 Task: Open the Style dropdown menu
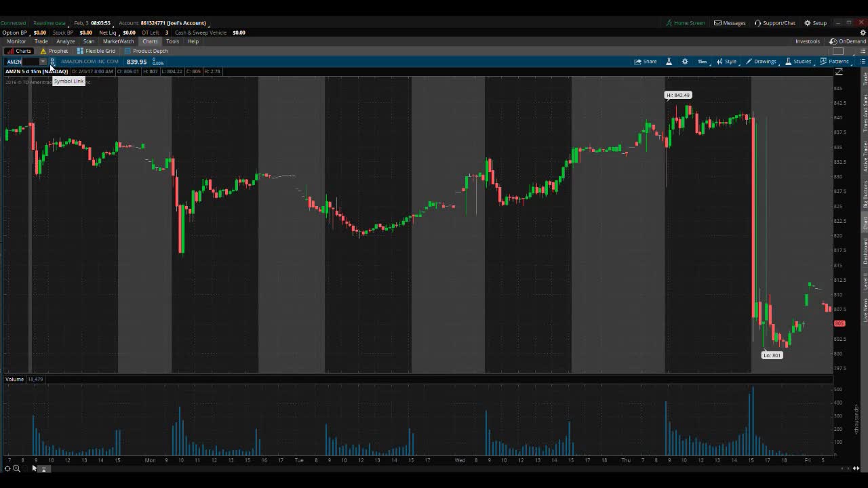727,62
